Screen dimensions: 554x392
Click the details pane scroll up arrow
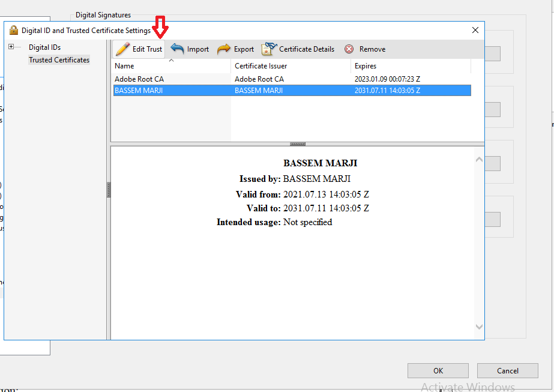point(479,160)
